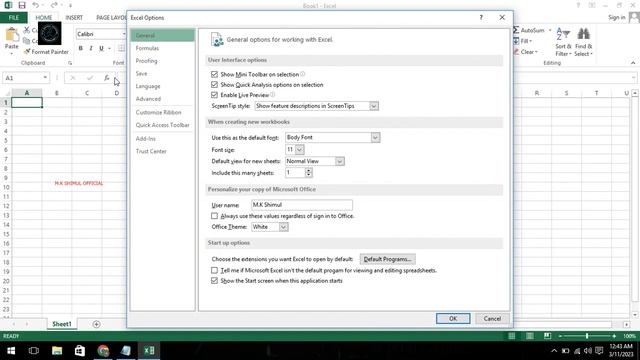Click the zoom out minus button
The height and width of the screenshot is (360, 640).
pos(560,336)
